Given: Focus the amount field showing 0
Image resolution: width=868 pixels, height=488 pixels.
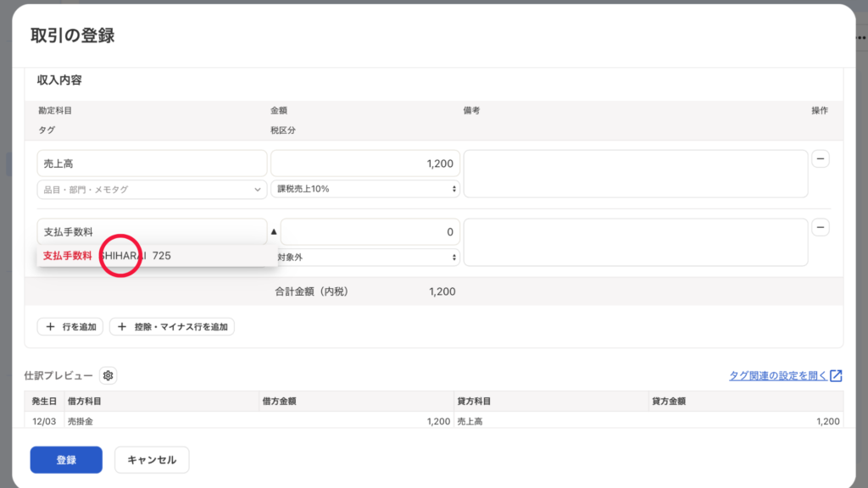Looking at the screenshot, I should click(x=370, y=231).
